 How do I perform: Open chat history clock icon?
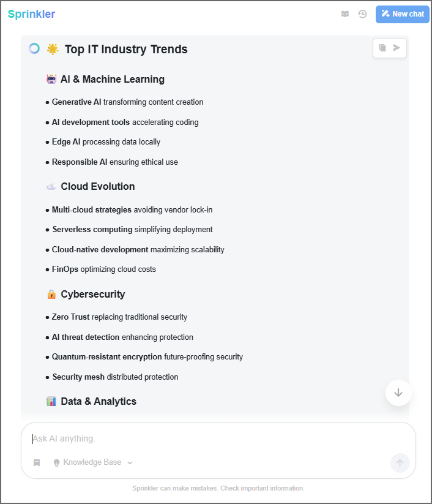[x=362, y=14]
